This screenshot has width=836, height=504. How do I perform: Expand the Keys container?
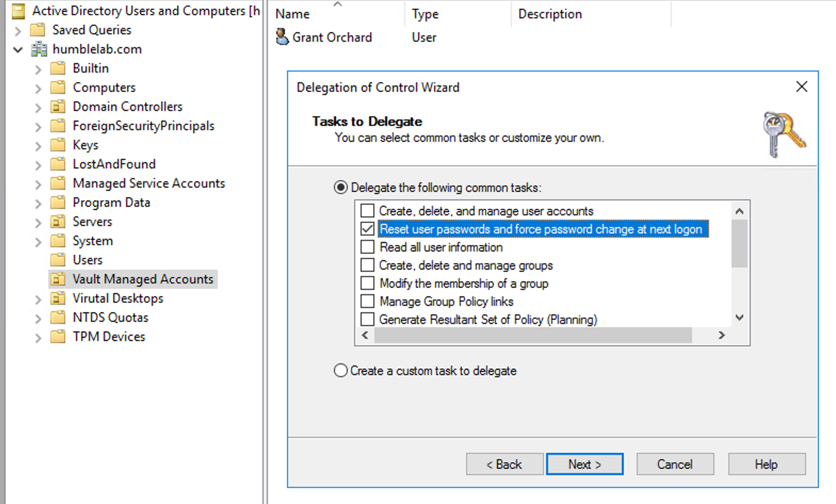click(38, 146)
